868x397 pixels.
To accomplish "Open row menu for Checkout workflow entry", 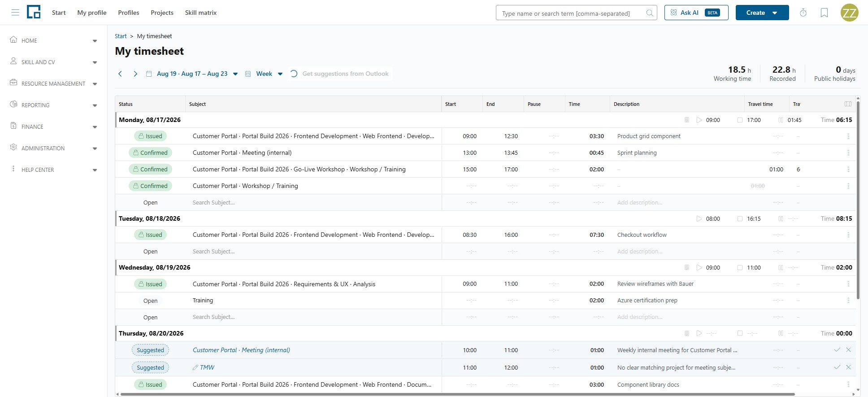I will tap(848, 235).
